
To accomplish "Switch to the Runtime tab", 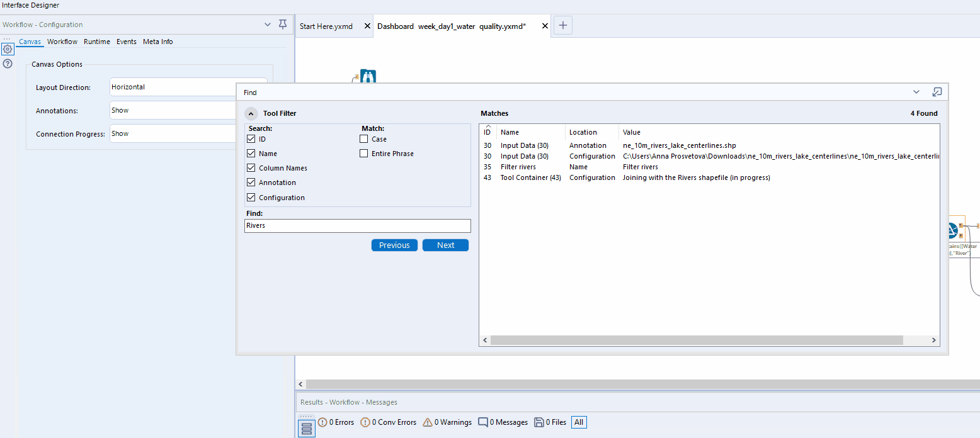I will [97, 42].
